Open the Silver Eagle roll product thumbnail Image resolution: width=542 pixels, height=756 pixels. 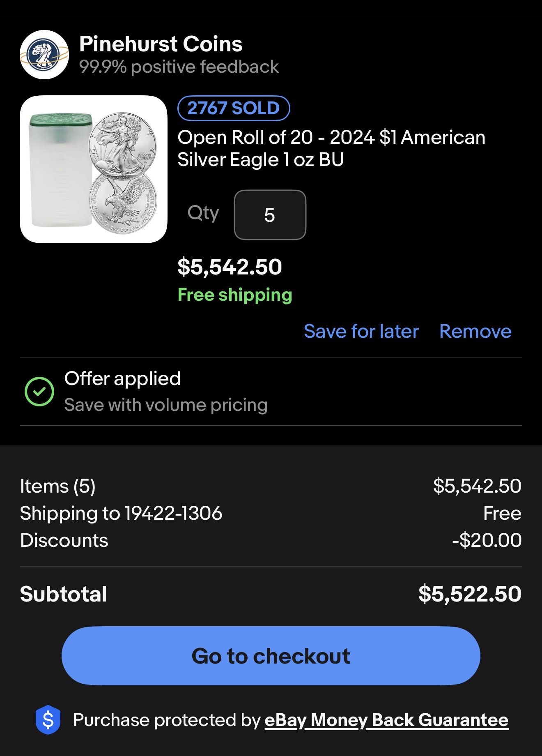coord(94,169)
